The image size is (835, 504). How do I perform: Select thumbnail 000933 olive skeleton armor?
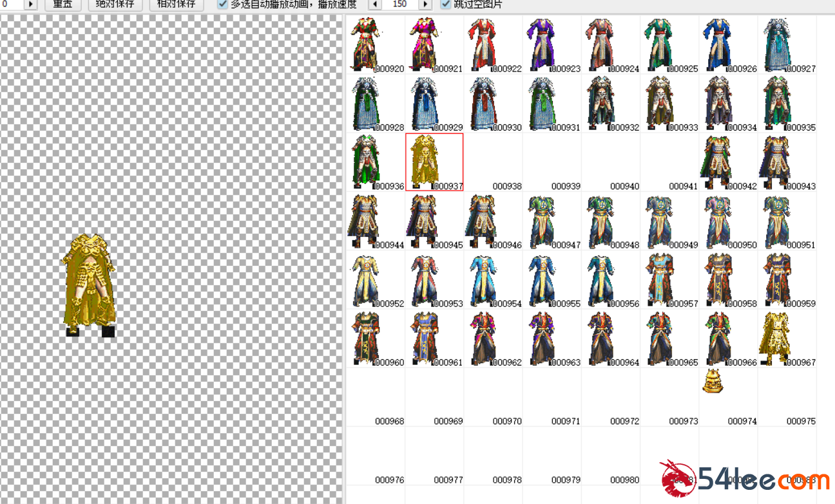coord(669,103)
